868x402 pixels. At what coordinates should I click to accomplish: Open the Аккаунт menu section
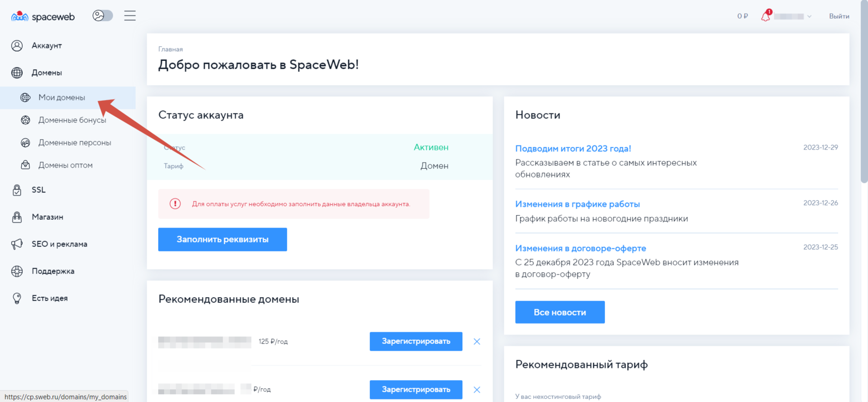click(x=47, y=45)
